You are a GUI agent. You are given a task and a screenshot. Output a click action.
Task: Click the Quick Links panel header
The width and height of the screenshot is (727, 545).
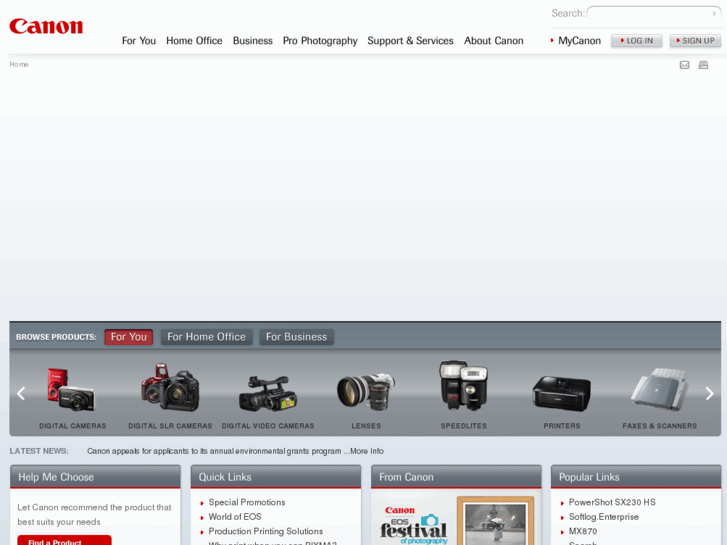pyautogui.click(x=276, y=477)
